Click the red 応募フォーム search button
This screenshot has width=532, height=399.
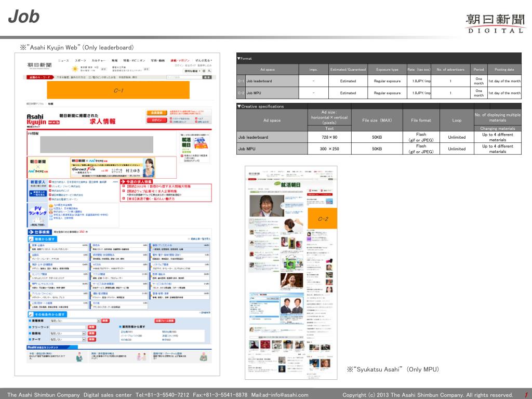pos(165,321)
